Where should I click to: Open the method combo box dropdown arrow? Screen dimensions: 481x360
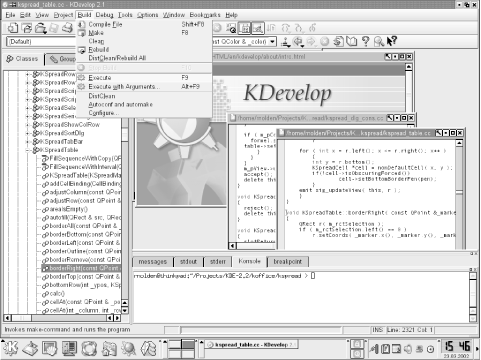click(x=273, y=42)
